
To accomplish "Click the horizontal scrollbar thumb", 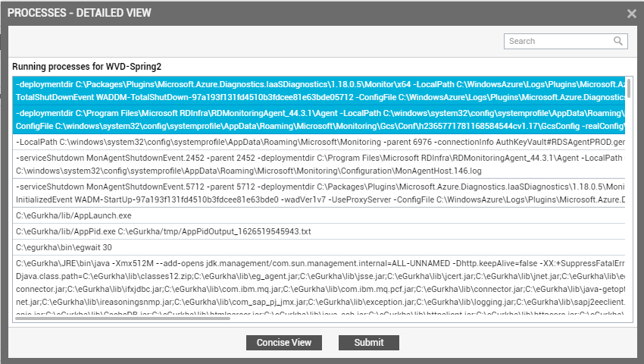I will (123, 318).
